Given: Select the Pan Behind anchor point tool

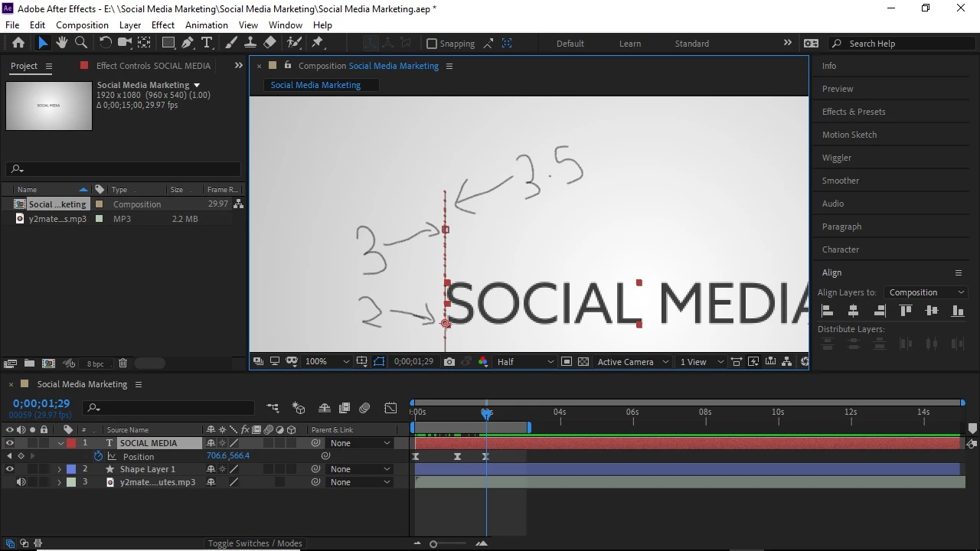Looking at the screenshot, I should 144,43.
